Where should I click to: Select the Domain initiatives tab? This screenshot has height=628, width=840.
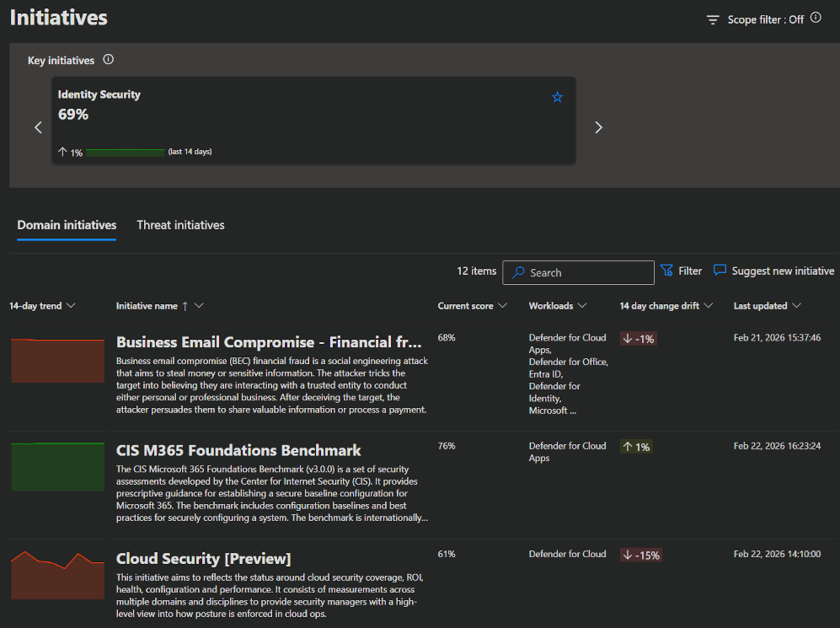[x=67, y=225]
